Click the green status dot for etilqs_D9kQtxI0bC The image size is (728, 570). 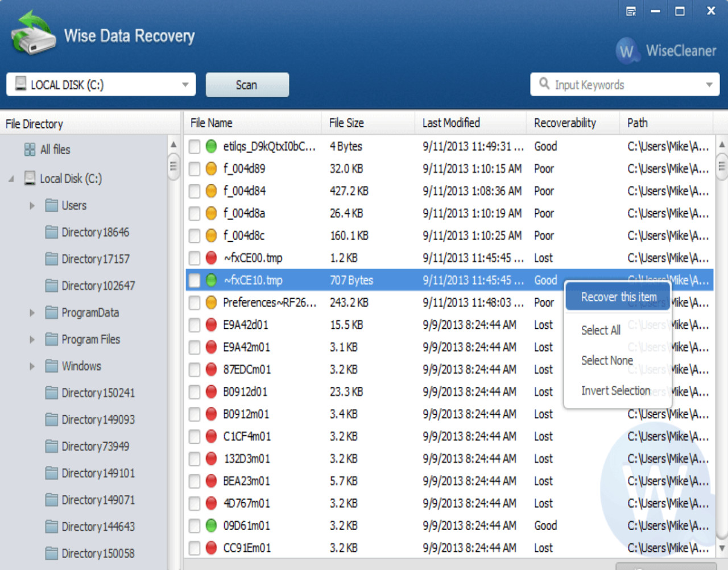[211, 146]
